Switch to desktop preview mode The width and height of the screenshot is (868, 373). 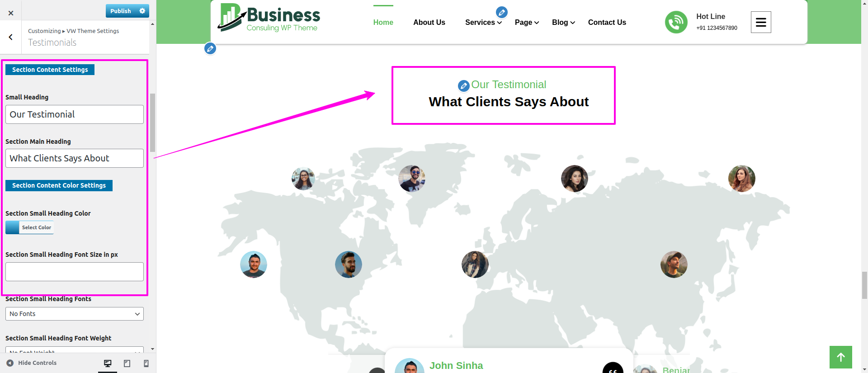[108, 363]
